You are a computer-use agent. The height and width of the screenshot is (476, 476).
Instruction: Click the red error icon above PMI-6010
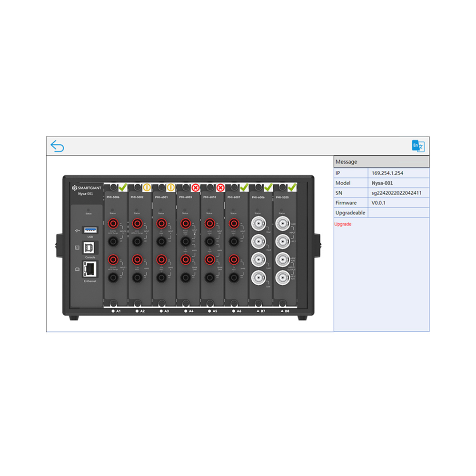pyautogui.click(x=220, y=187)
